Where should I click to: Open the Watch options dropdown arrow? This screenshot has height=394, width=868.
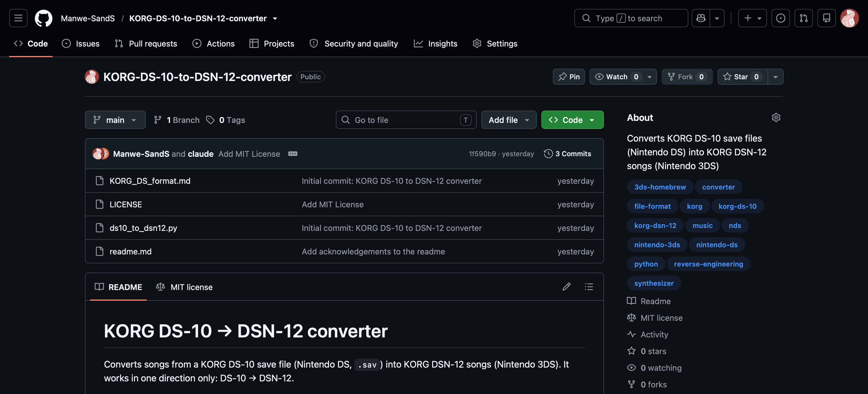point(649,77)
